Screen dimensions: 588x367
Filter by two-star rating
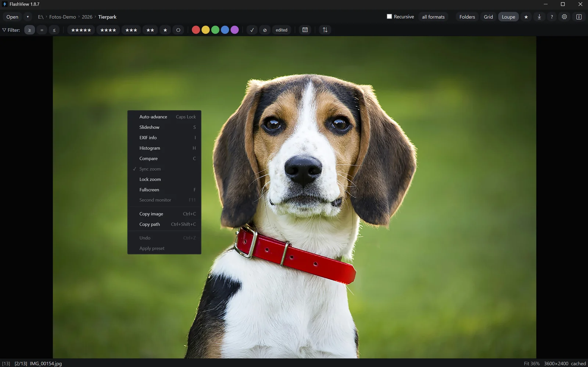150,30
